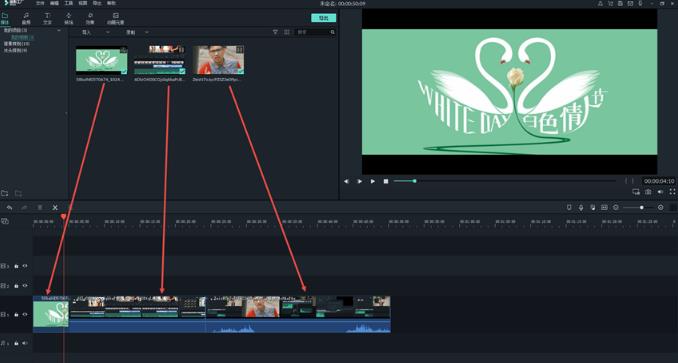Click the microphone voiceover record icon

[581, 208]
